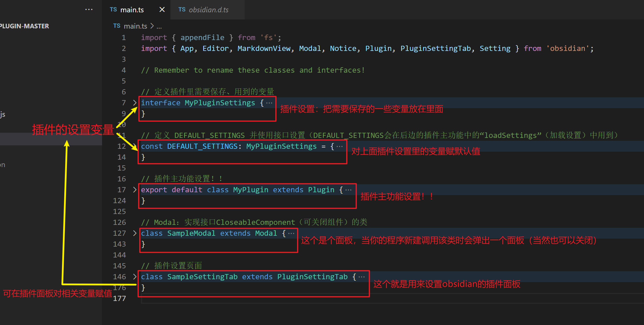Image resolution: width=644 pixels, height=325 pixels.
Task: Unfold SampleSettingTab class at line 146
Action: pyautogui.click(x=135, y=277)
